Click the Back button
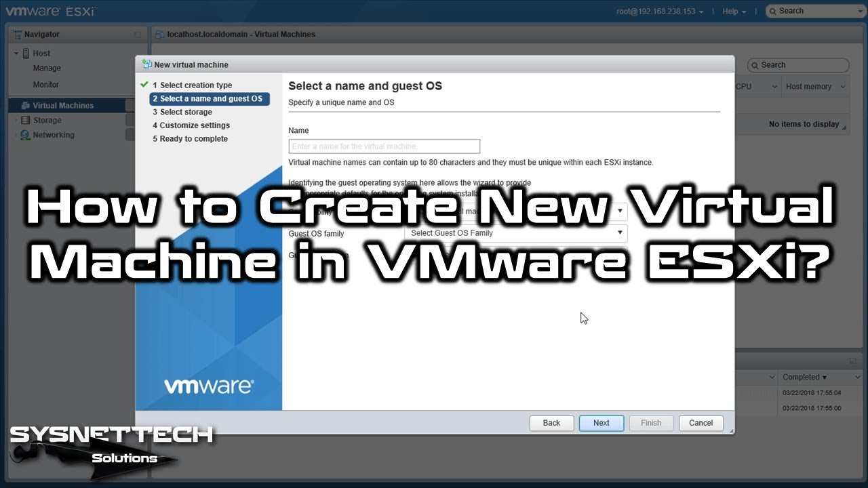Viewport: 868px width, 488px height. click(551, 423)
